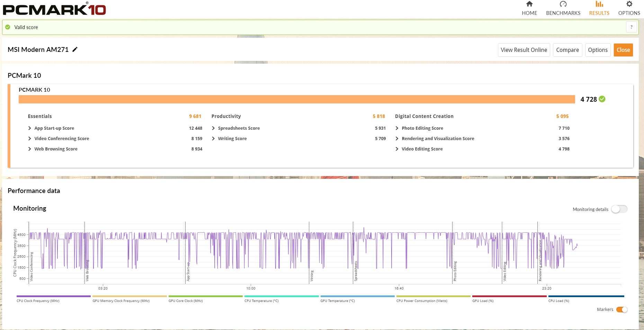
Task: Click the overall score 4 728
Action: [589, 99]
